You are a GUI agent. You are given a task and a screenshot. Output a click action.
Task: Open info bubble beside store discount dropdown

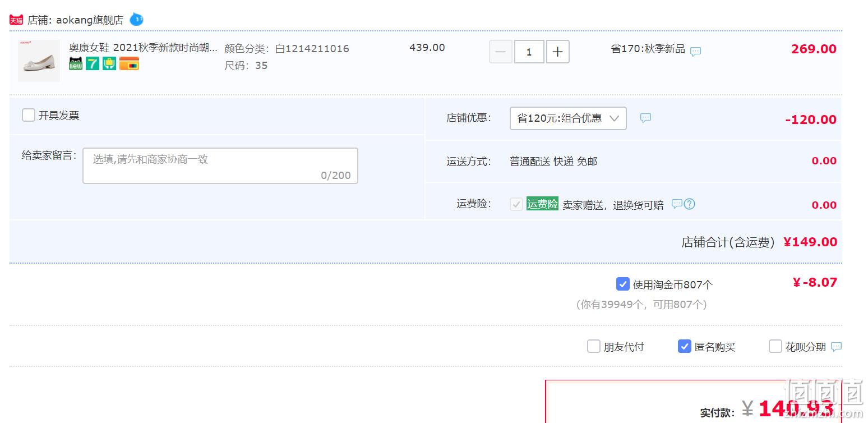pyautogui.click(x=645, y=118)
